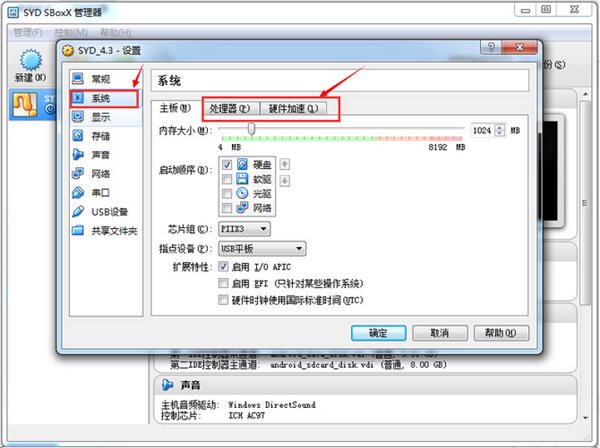Select the virtual machine icon in manager list
The width and height of the screenshot is (600, 448).
coord(25,104)
